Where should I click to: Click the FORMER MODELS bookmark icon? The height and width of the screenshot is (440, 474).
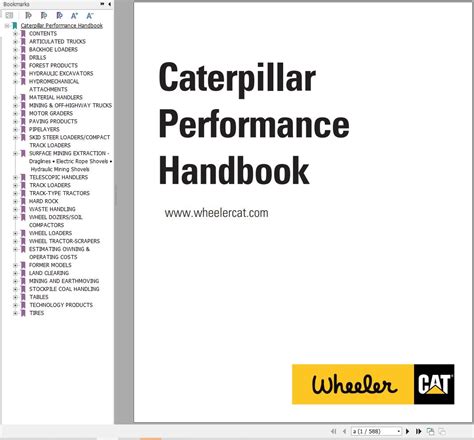pyautogui.click(x=23, y=265)
